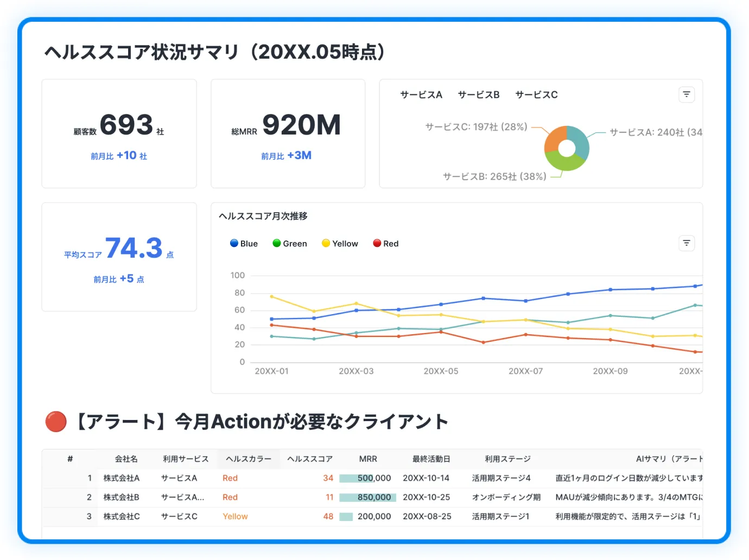Select the サービスC tab
The width and height of the screenshot is (749, 560).
[536, 94]
